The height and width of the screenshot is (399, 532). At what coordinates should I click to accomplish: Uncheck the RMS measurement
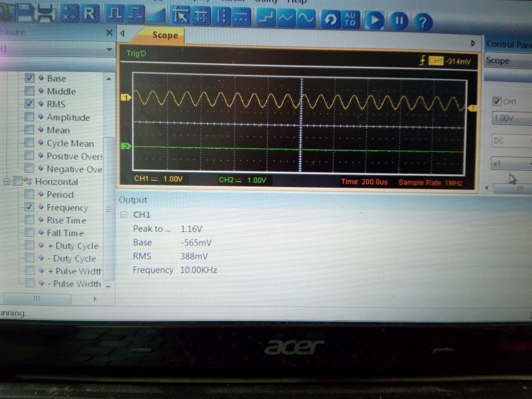[x=30, y=103]
